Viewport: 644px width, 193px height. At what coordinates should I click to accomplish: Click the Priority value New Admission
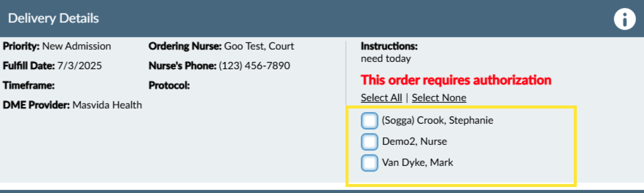click(x=76, y=46)
